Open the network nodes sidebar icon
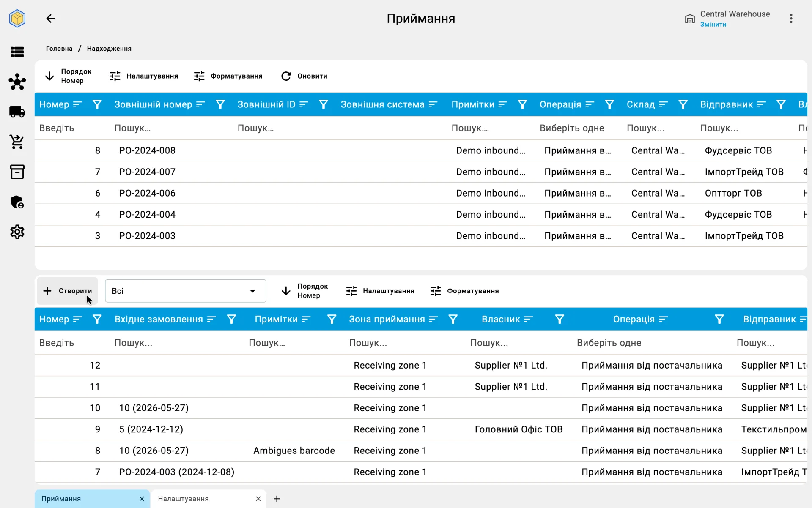This screenshot has width=812, height=508. coord(17,82)
